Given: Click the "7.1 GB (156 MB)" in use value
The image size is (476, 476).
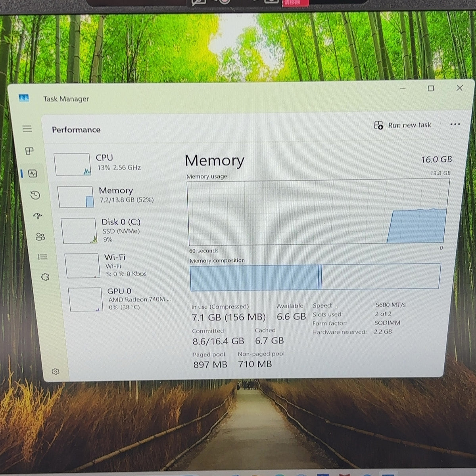Looking at the screenshot, I should (x=228, y=317).
